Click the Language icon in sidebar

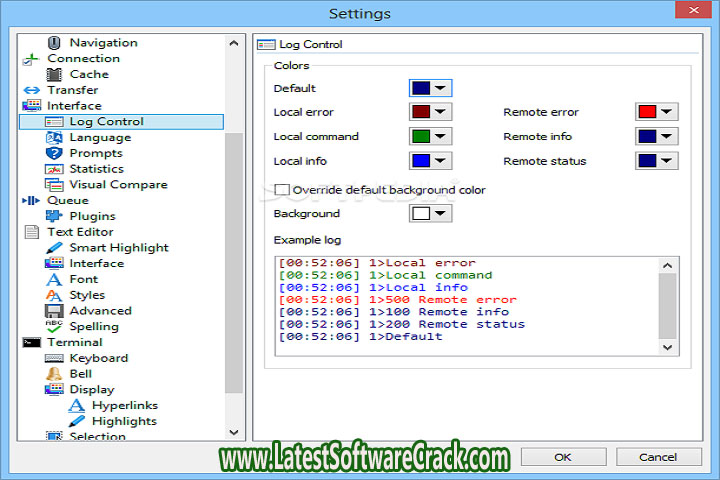click(54, 137)
